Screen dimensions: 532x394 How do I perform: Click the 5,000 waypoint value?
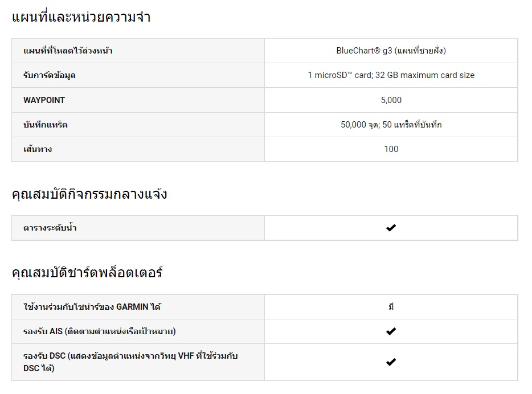pos(391,100)
